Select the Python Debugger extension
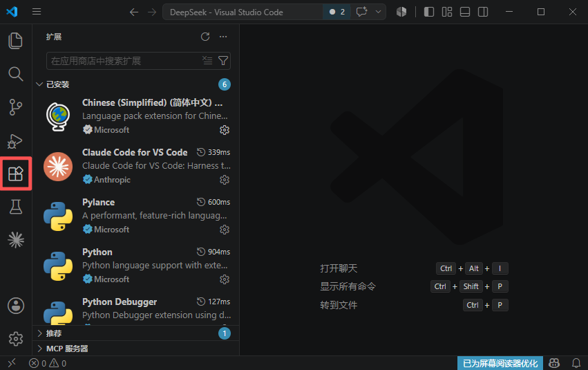 (x=135, y=308)
